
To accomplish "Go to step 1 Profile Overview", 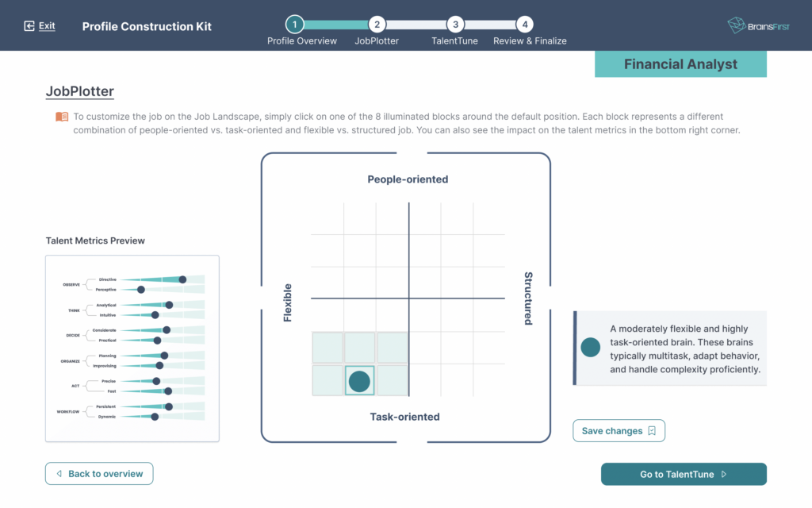I will (294, 25).
